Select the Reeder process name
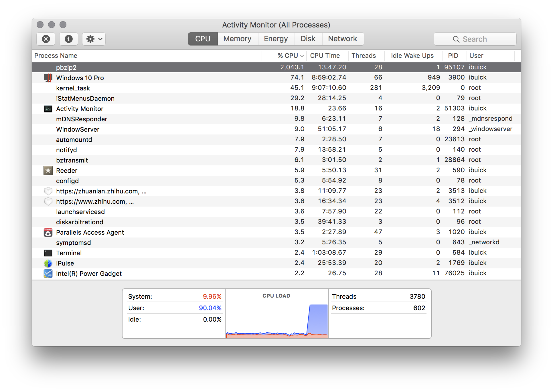Screen dimensions: 553x392 67,171
